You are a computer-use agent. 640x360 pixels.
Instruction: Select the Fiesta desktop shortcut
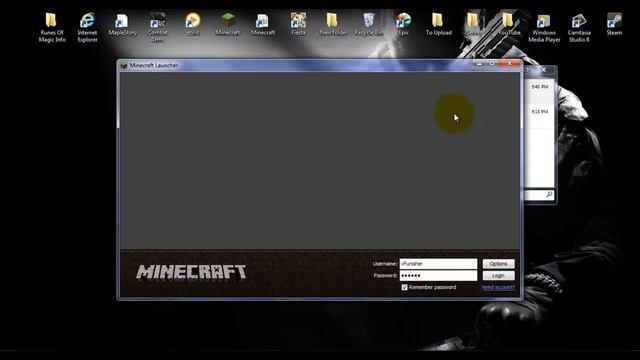coord(298,24)
